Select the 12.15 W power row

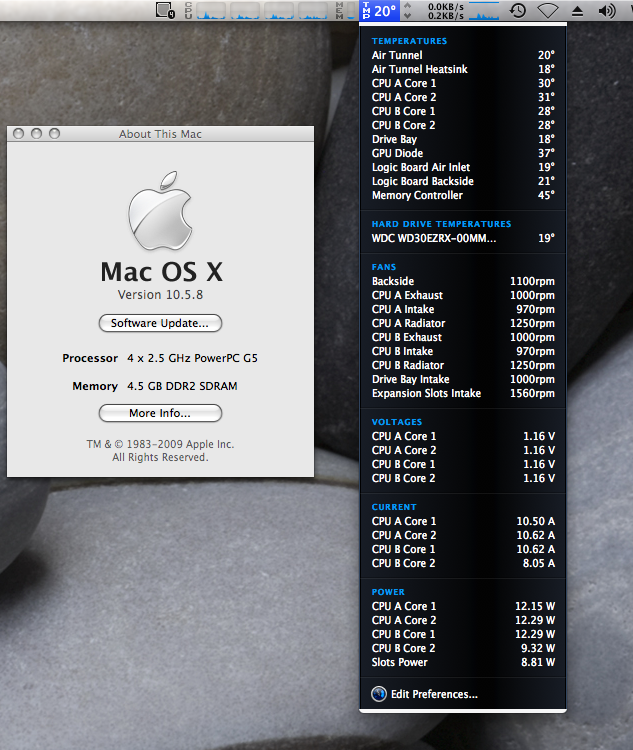[463, 606]
